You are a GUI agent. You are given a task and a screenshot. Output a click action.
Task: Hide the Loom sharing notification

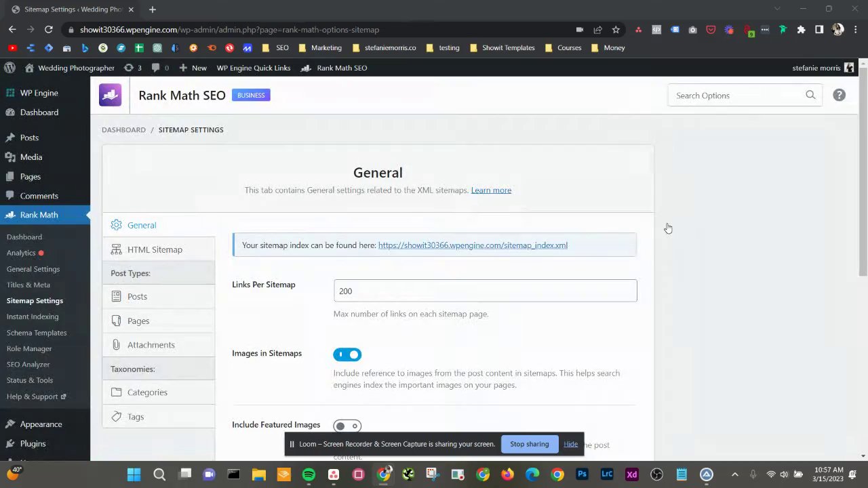tap(570, 444)
